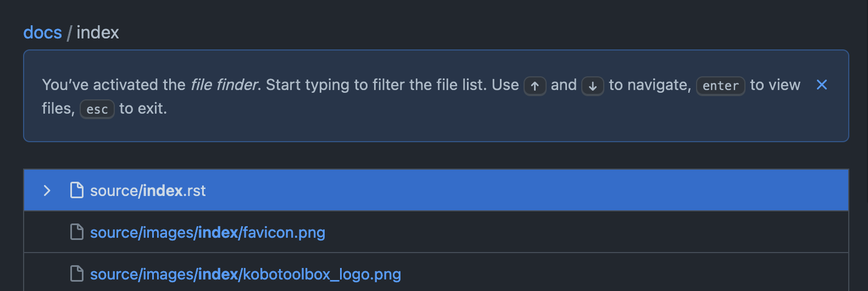The height and width of the screenshot is (291, 868).
Task: Open source/images/index/favicon.png
Action: coord(208,233)
